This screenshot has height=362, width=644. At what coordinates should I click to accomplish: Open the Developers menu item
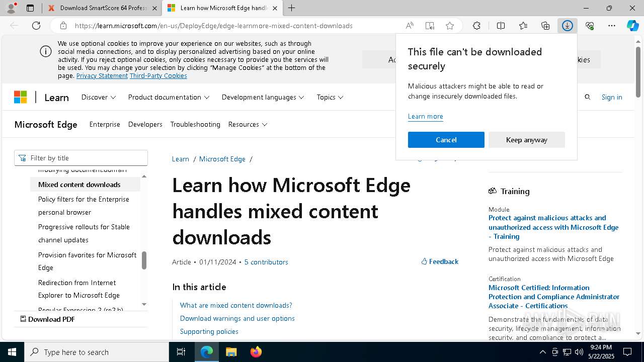[x=145, y=124]
